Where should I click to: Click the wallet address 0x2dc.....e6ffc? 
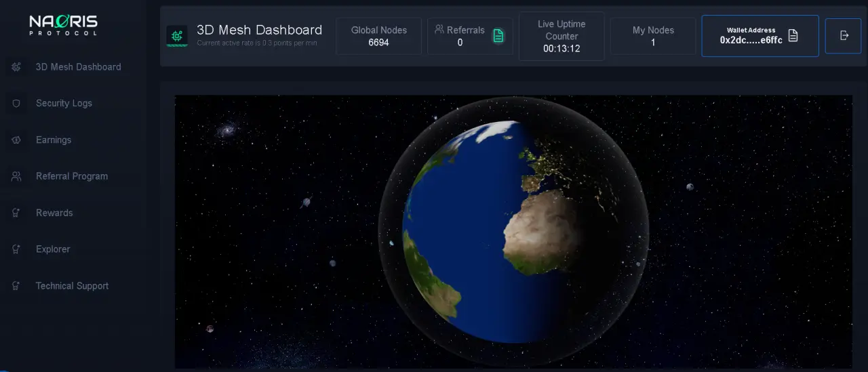(x=751, y=41)
